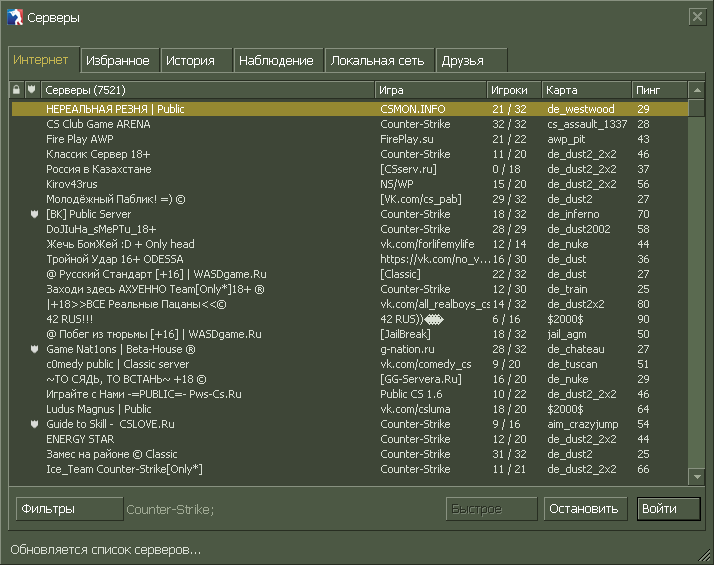Click the shield icon beside [BK] Public Server

[x=34, y=214]
